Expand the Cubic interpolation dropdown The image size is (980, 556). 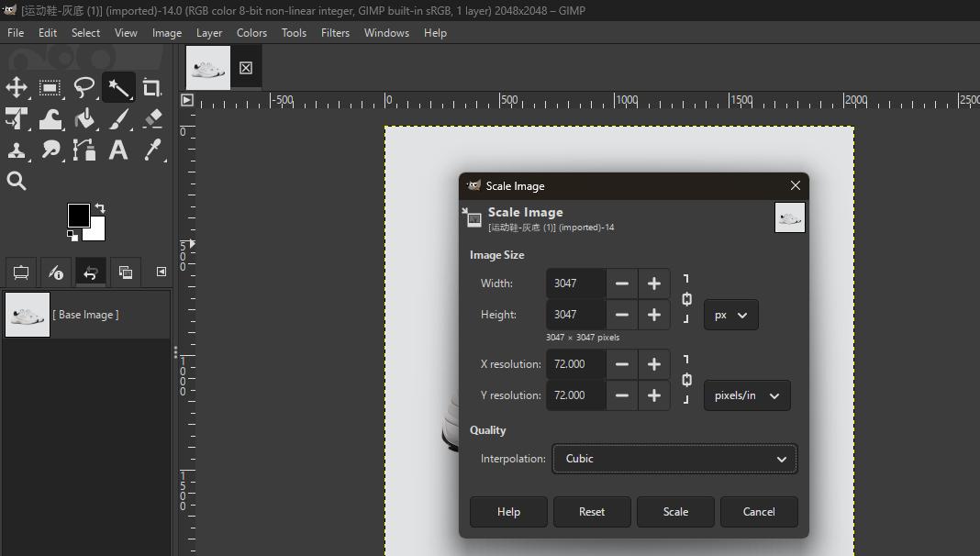(674, 459)
